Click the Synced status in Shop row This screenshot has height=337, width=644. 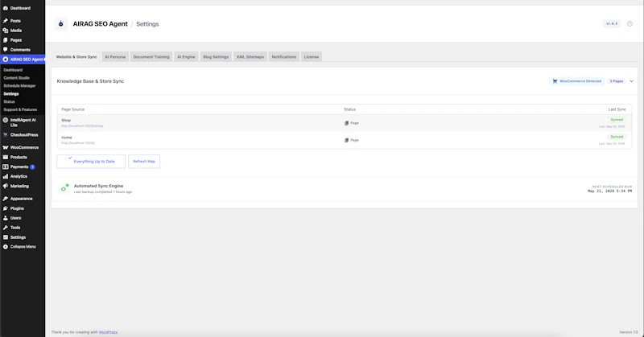point(617,120)
